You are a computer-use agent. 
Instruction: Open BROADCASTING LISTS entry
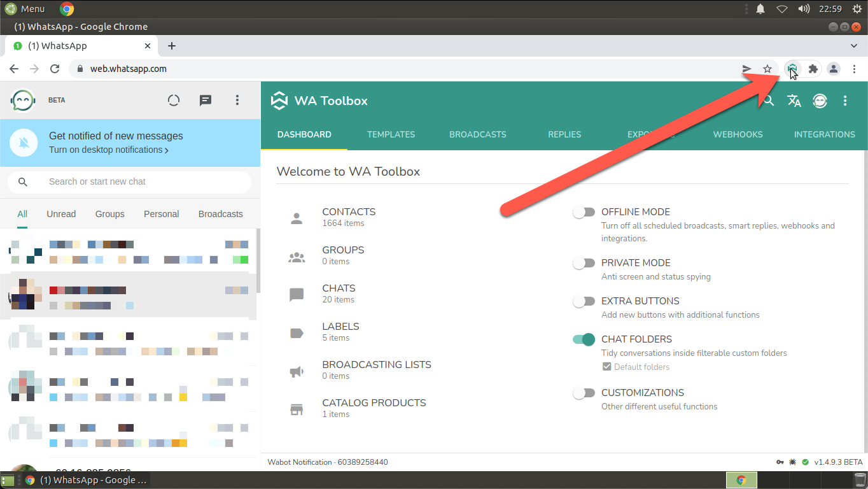click(x=377, y=370)
